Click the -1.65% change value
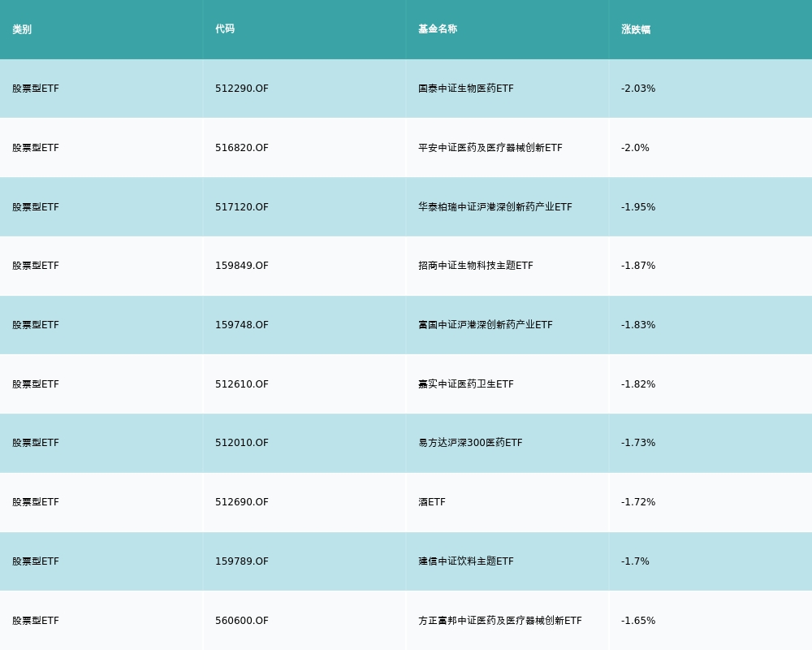Screen dimensions: 812x650 pyautogui.click(x=638, y=621)
